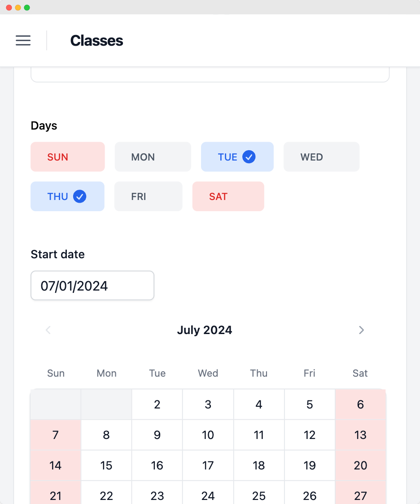Click the Start date input field
The image size is (420, 504).
[92, 286]
